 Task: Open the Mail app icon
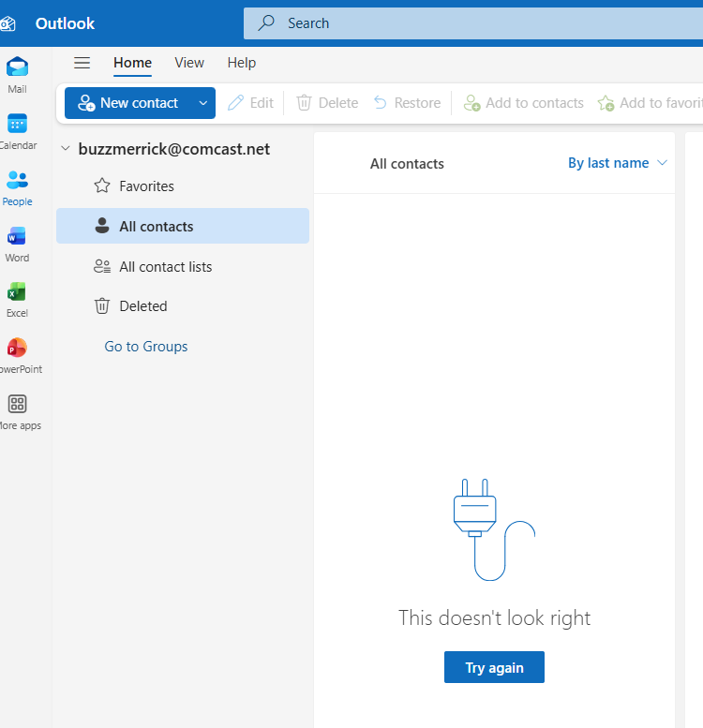17,67
